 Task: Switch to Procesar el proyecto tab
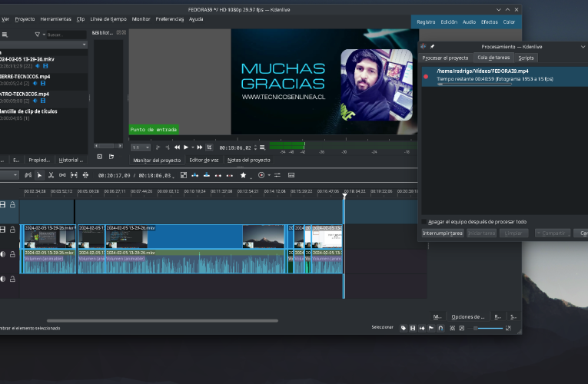(445, 58)
